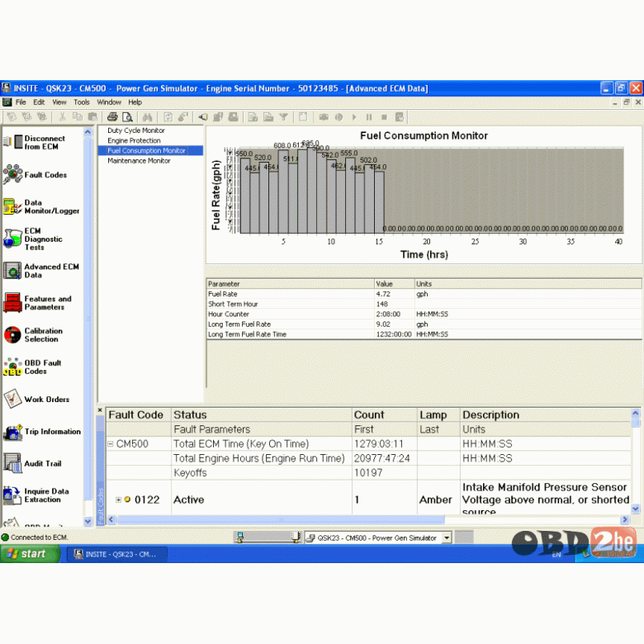
Task: Open Audit Trail
Action: pyautogui.click(x=33, y=463)
